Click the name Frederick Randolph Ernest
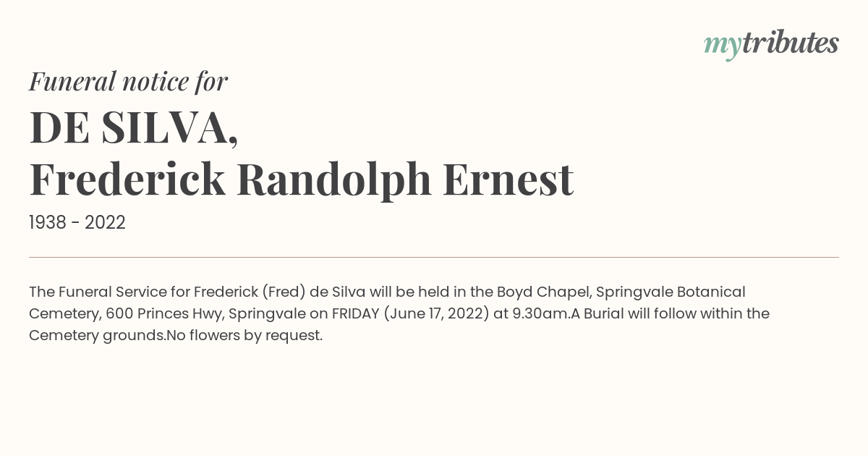868x456 pixels. click(x=302, y=180)
